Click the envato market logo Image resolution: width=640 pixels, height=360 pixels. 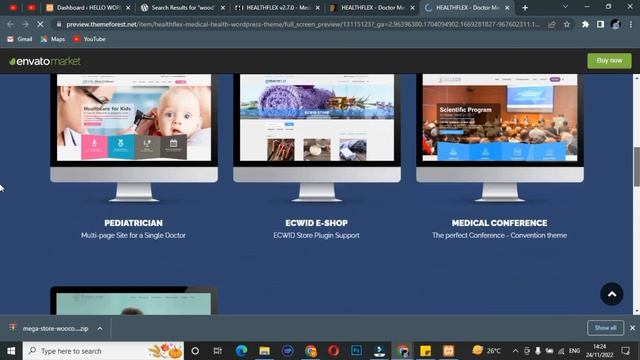pos(45,61)
